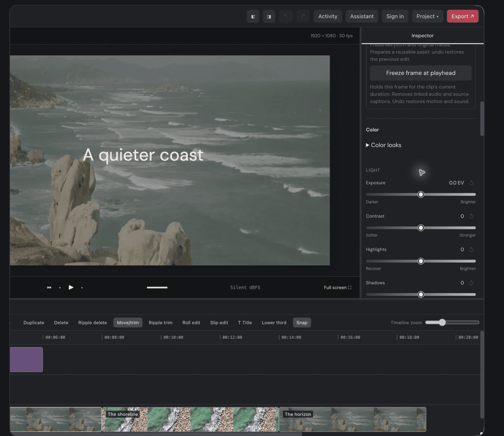Click the 00:14:00 mark on the ruler
Screen dimensions: 504x436
point(291,337)
